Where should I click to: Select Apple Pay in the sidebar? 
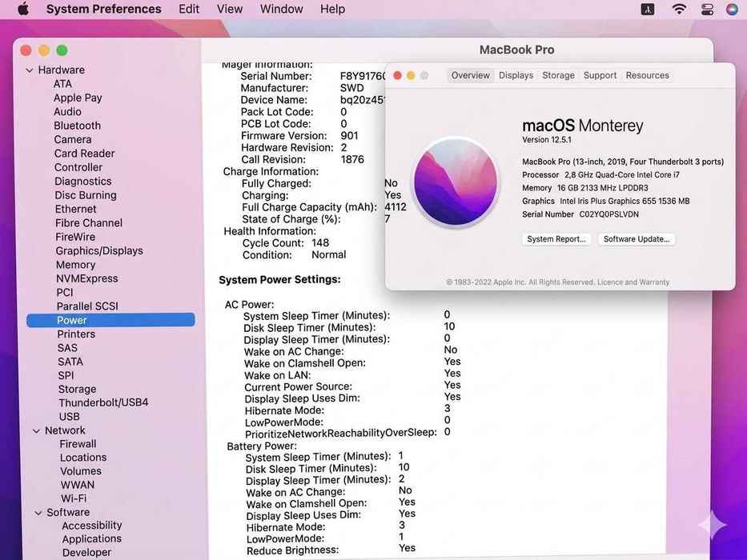click(x=78, y=98)
